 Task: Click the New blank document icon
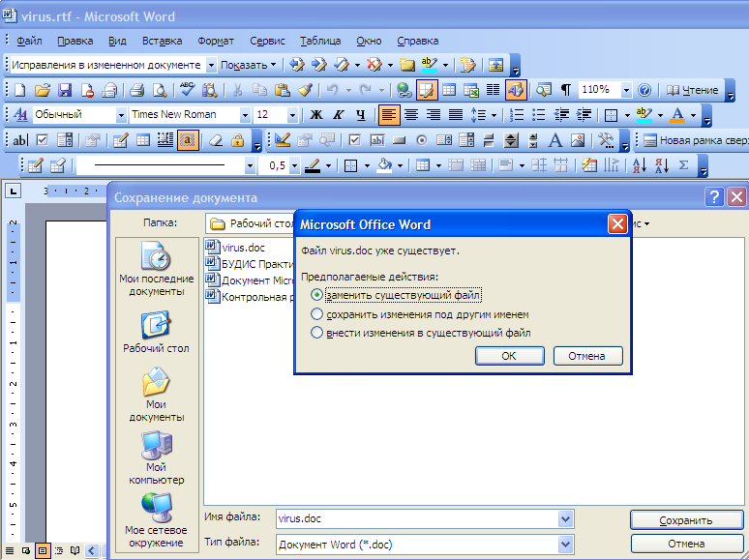click(20, 90)
